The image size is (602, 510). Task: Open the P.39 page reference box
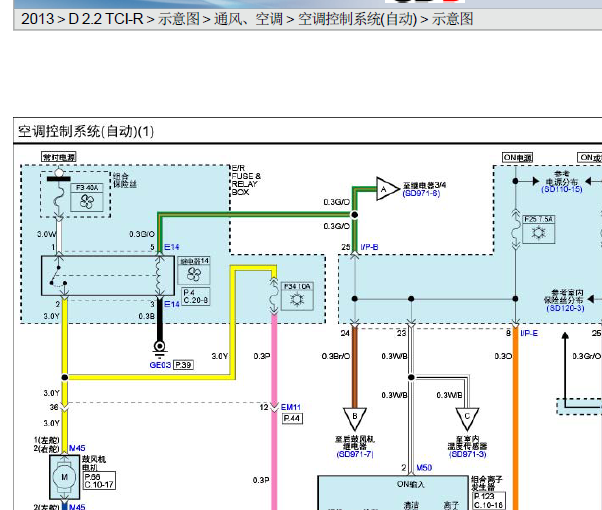[183, 365]
